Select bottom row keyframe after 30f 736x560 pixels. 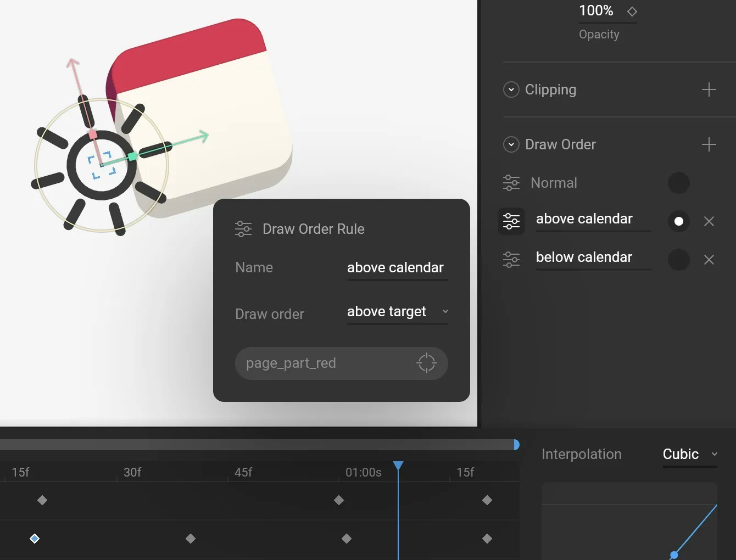191,539
